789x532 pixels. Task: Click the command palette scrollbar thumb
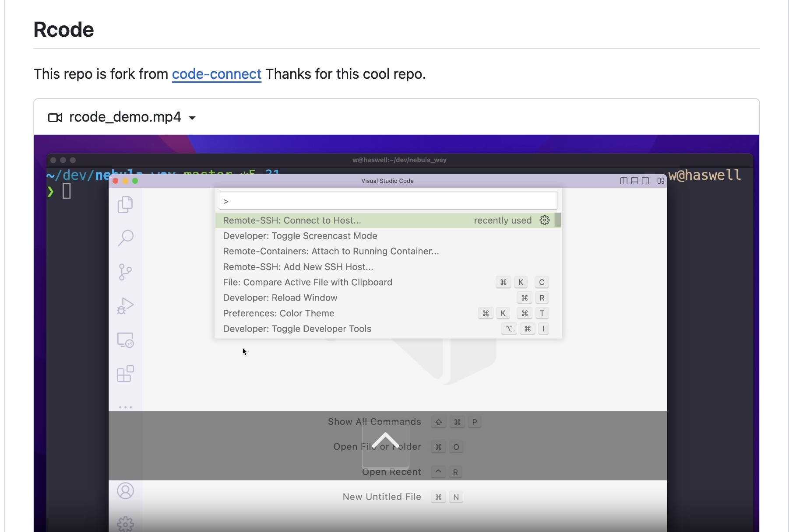pyautogui.click(x=558, y=220)
